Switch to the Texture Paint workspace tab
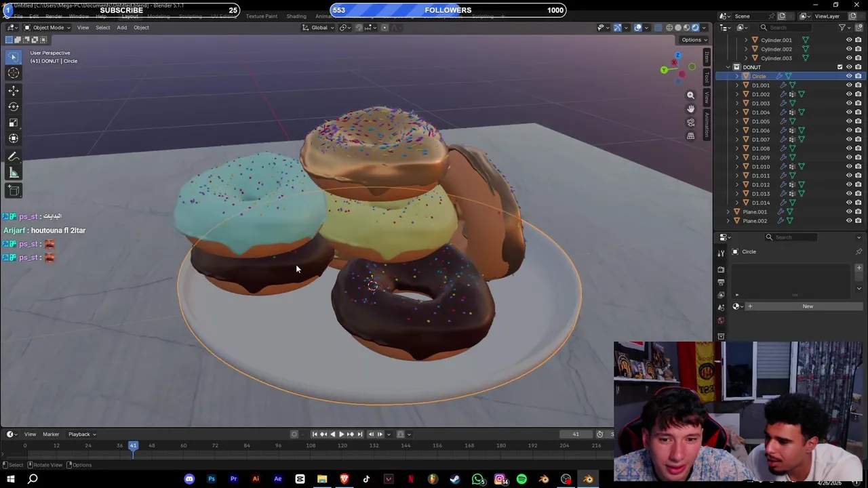868x488 pixels. 262,16
